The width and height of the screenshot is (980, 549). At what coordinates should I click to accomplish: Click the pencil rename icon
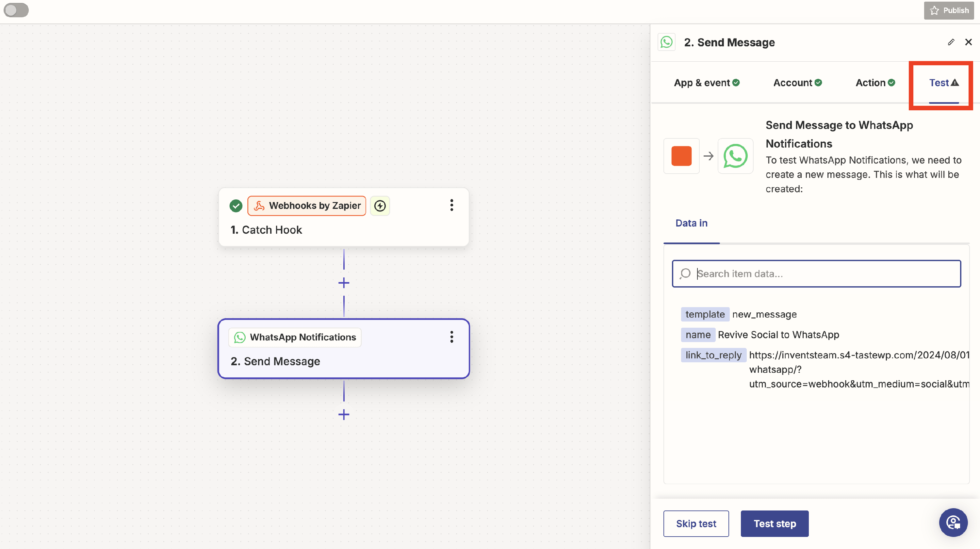[x=951, y=42]
